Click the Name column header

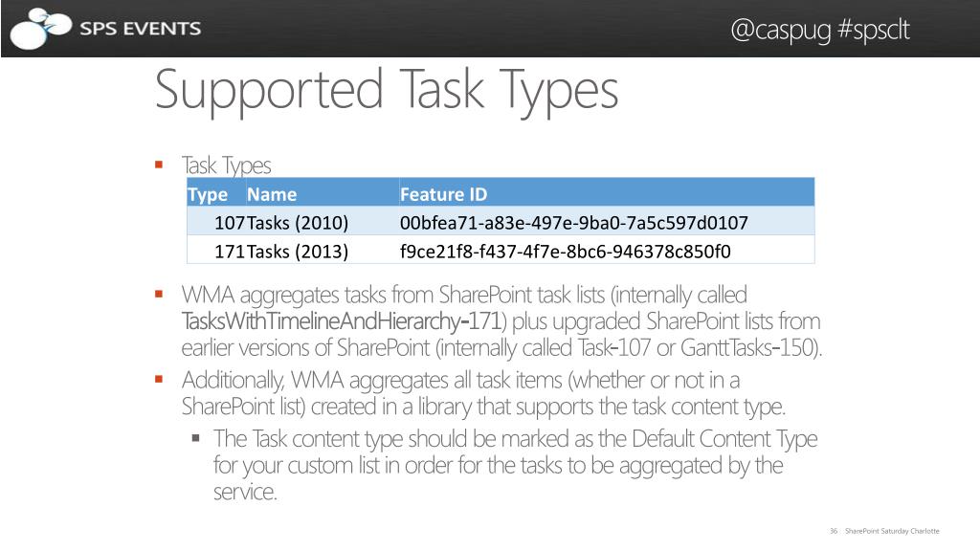pos(272,194)
